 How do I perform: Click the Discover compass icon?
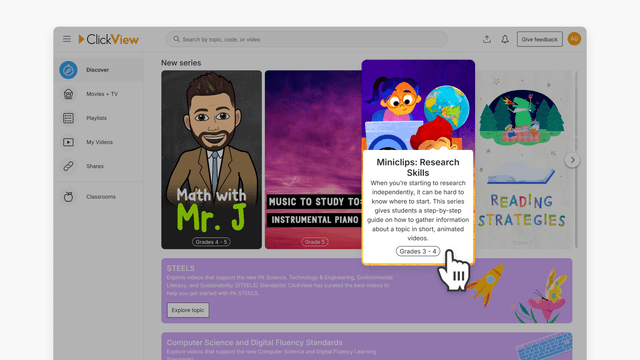point(68,70)
